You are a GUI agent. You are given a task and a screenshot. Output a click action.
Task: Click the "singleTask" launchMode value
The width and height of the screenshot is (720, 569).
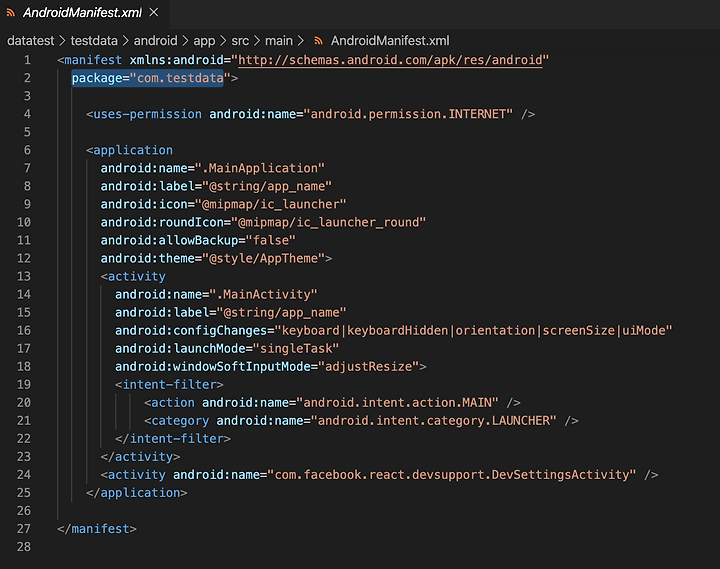(296, 349)
